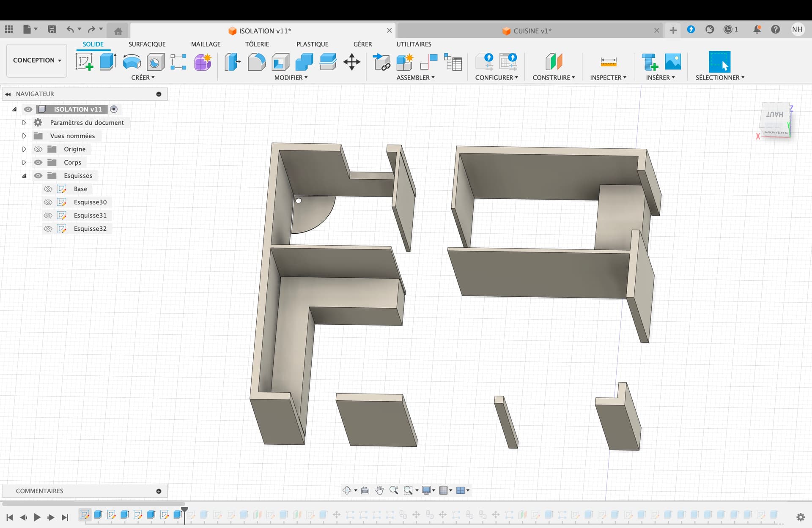This screenshot has height=528, width=812.
Task: Open the CONCEPTION workspace dropdown
Action: click(x=37, y=60)
